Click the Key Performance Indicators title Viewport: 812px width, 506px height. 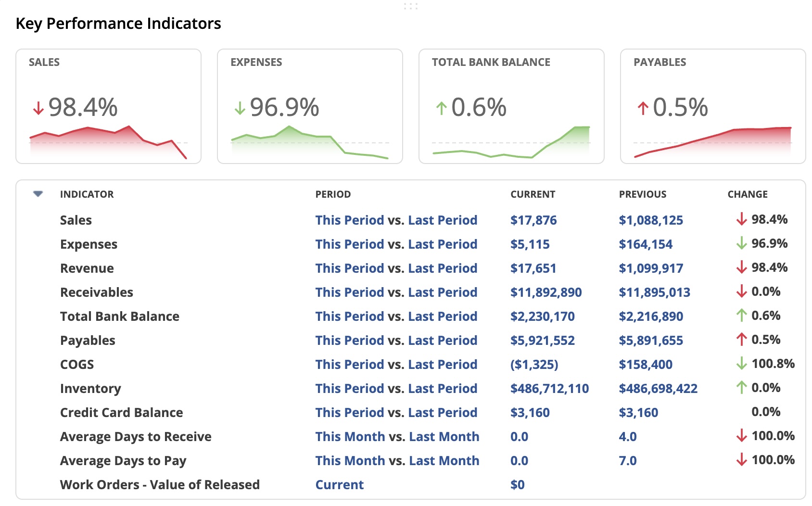point(118,24)
